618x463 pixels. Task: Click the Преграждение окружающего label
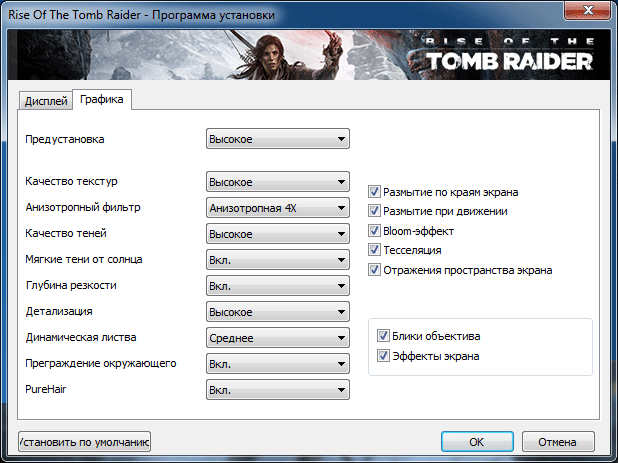pyautogui.click(x=101, y=363)
